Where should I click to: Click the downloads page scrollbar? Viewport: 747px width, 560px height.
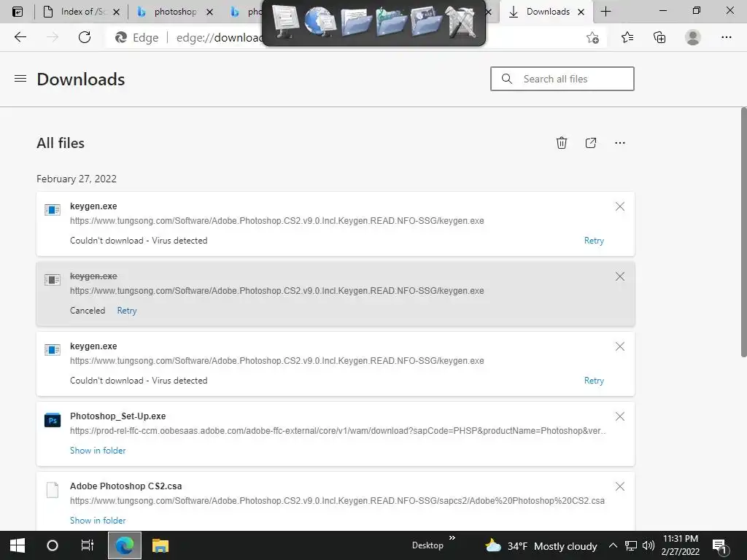point(743,232)
